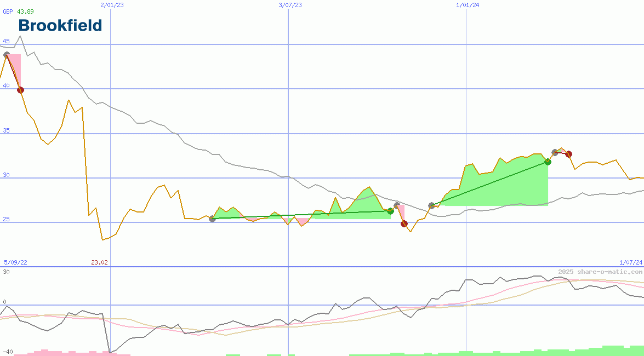Click the 40 price axis label
644x356 pixels.
click(x=6, y=85)
